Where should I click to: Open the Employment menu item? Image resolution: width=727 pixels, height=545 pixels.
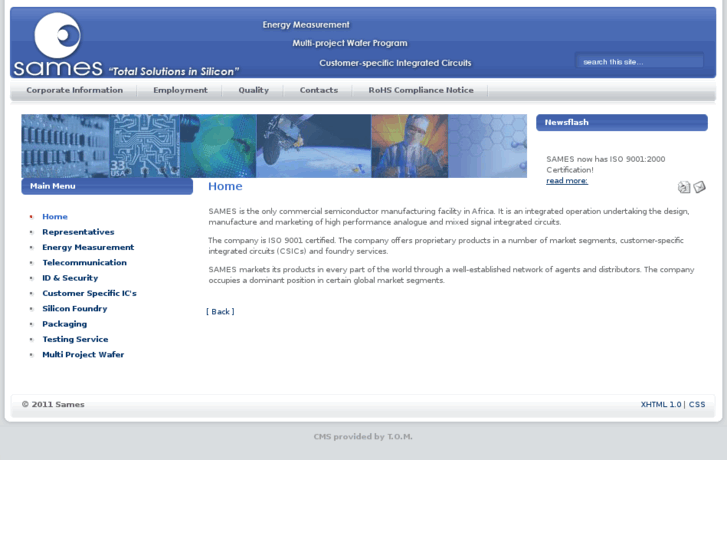[x=180, y=90]
